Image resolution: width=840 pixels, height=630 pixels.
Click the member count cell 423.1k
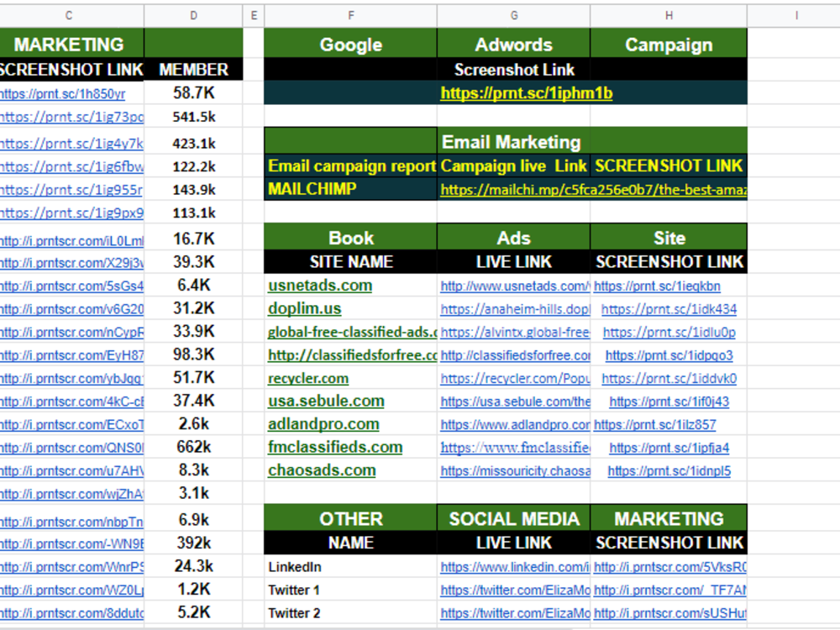point(193,143)
